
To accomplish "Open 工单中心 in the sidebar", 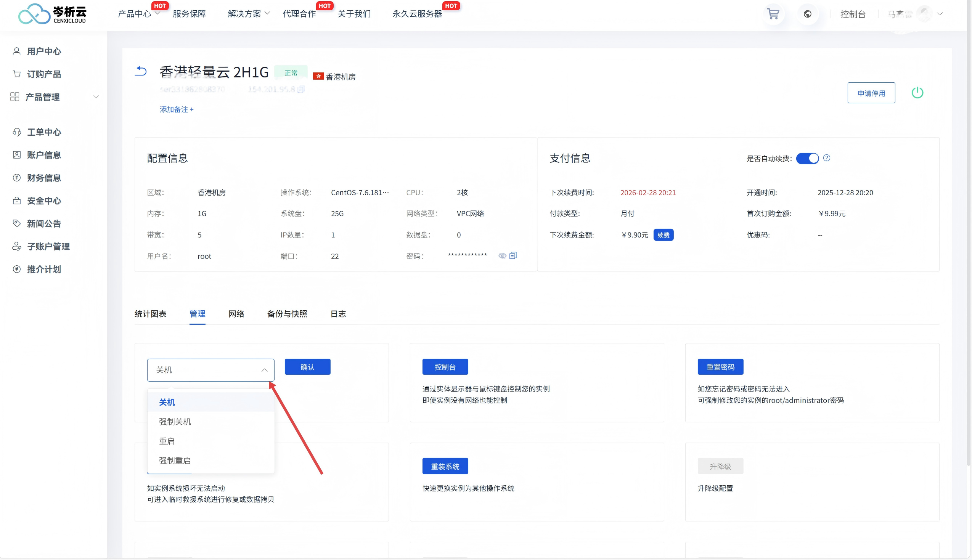I will (x=44, y=132).
